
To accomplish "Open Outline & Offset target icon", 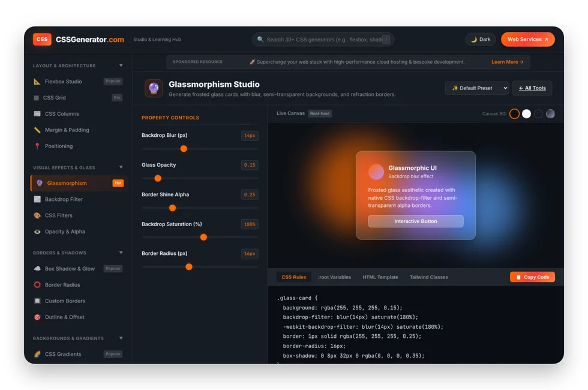I will click(37, 317).
